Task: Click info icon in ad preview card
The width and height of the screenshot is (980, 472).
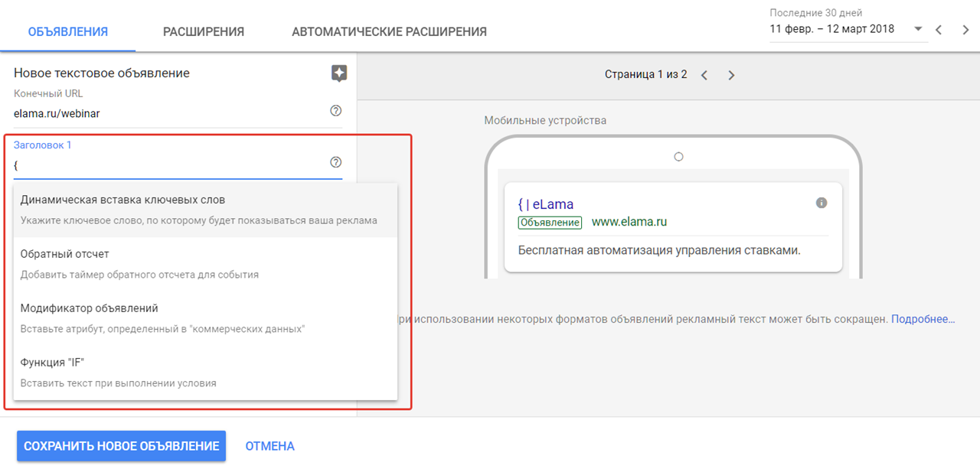Action: tap(822, 203)
